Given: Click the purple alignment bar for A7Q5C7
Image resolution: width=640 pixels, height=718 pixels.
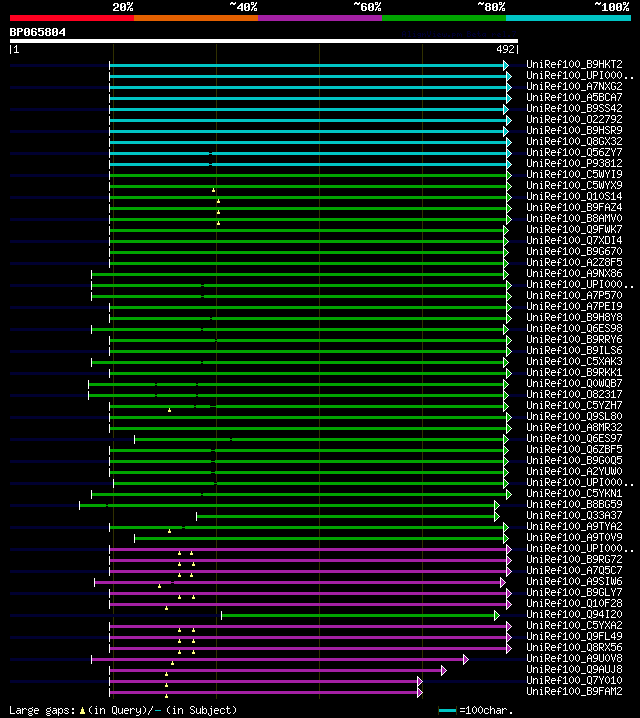Looking at the screenshot, I should (x=308, y=571).
